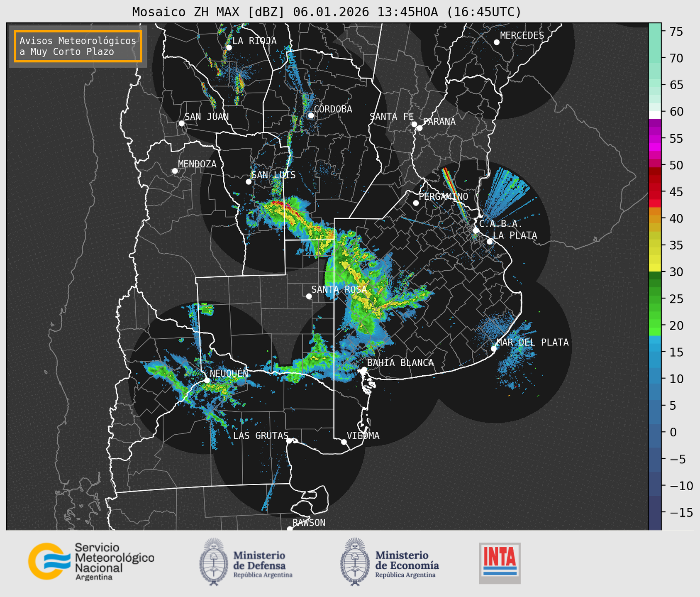Click the Mar del Plata marker
This screenshot has width=700, height=597.
click(x=494, y=348)
